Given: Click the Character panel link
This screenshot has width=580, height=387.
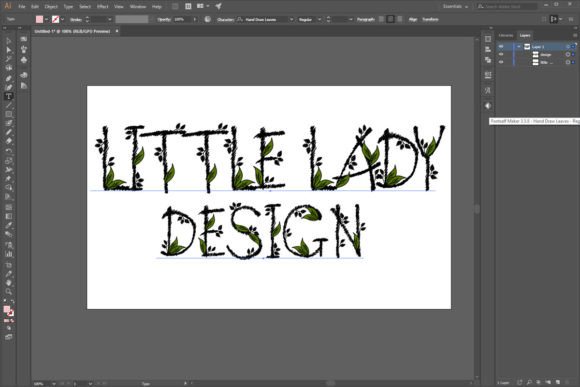Looking at the screenshot, I should pyautogui.click(x=226, y=19).
